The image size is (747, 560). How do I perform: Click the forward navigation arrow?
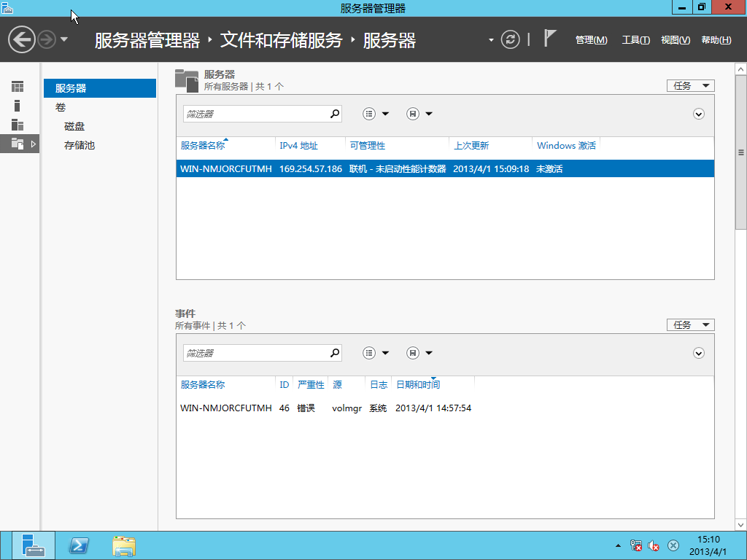(47, 39)
